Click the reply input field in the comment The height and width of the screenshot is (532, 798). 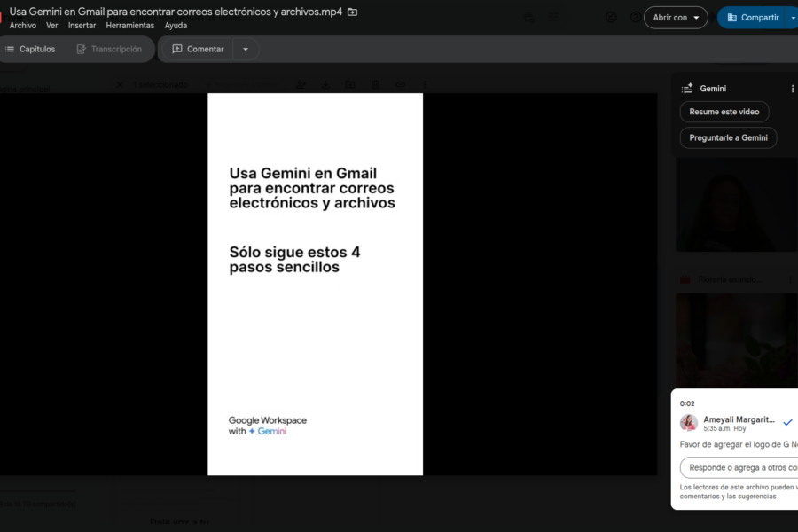point(739,467)
